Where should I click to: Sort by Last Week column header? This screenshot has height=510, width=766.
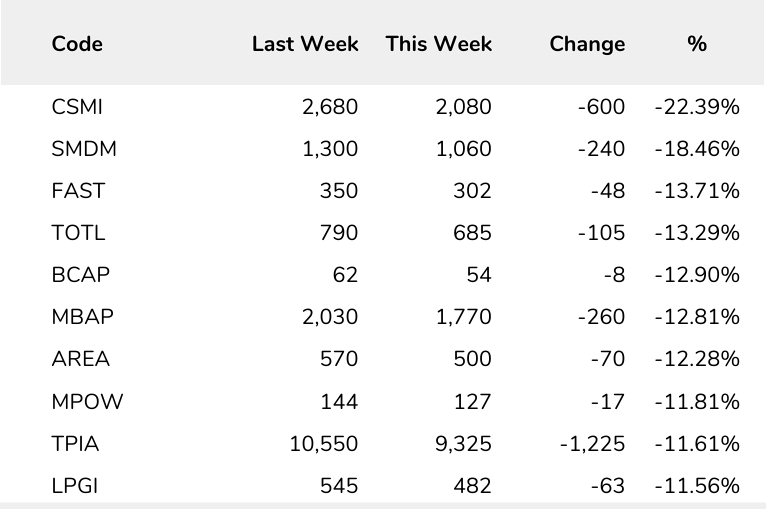304,44
